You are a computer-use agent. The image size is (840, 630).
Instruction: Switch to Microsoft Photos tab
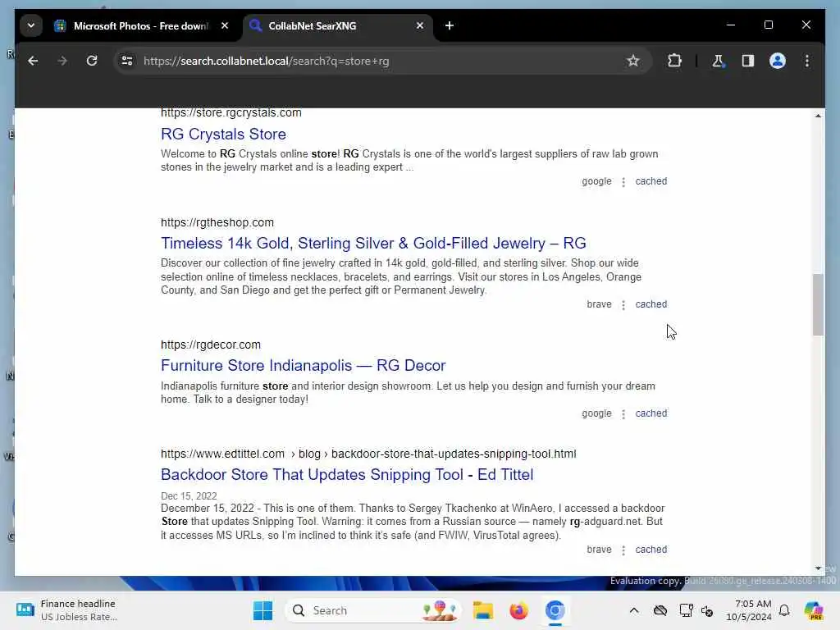pos(140,25)
